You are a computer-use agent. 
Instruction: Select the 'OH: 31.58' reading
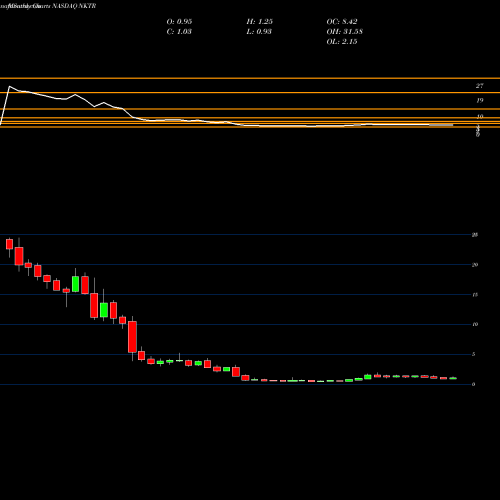(345, 31)
